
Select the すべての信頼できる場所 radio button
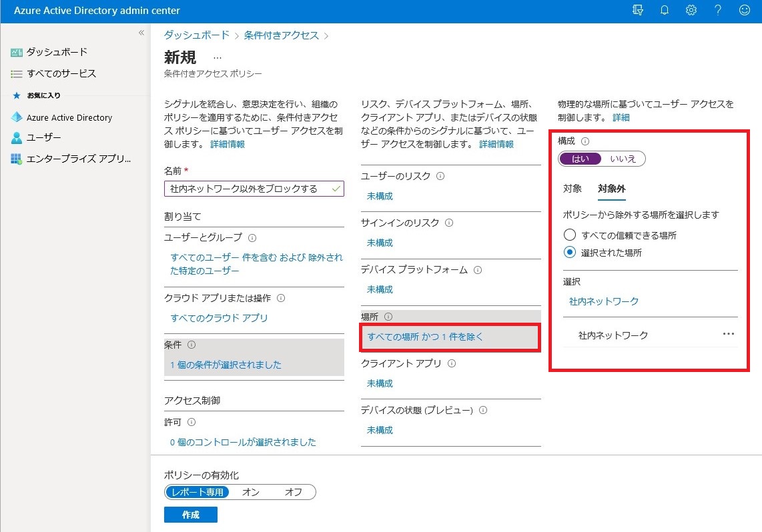[570, 235]
